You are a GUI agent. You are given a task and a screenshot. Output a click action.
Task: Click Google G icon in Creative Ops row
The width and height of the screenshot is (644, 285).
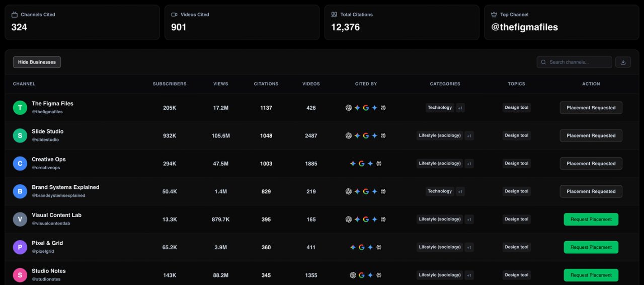pyautogui.click(x=361, y=164)
